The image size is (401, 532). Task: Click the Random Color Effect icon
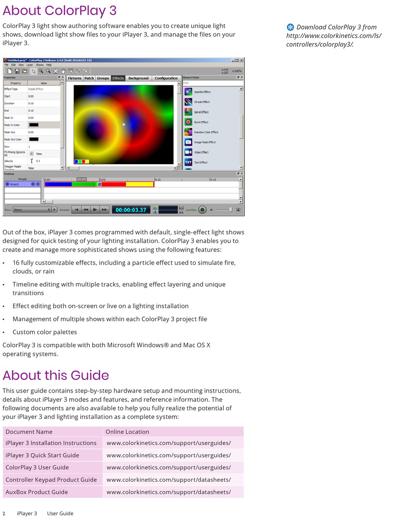point(188,132)
